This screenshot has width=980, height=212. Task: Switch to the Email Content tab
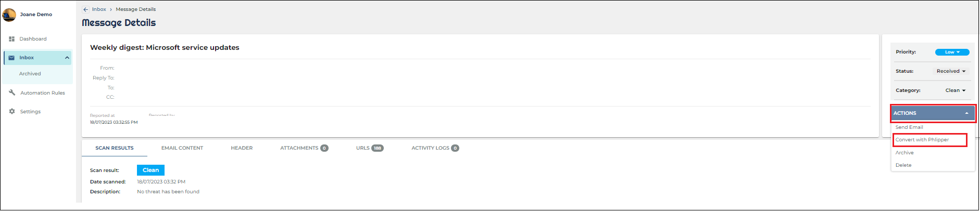coord(182,148)
